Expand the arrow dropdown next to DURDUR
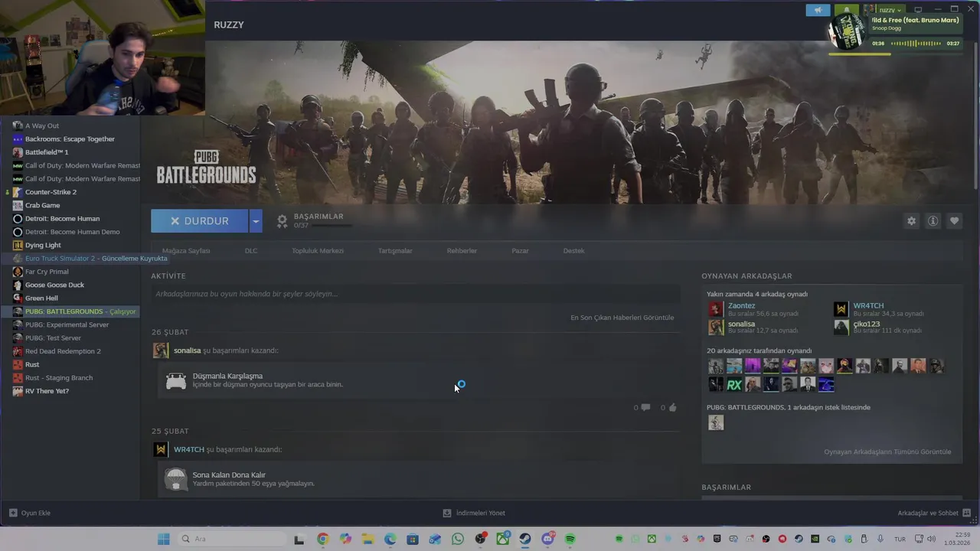The height and width of the screenshot is (551, 980). coord(256,221)
